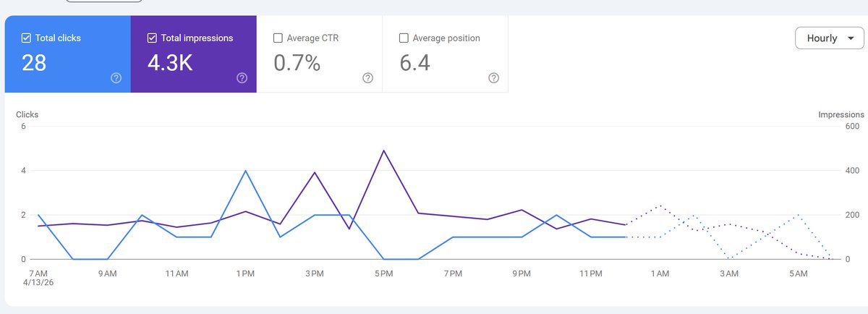The width and height of the screenshot is (868, 314).
Task: Enable the Average CTR checkbox
Action: (278, 38)
